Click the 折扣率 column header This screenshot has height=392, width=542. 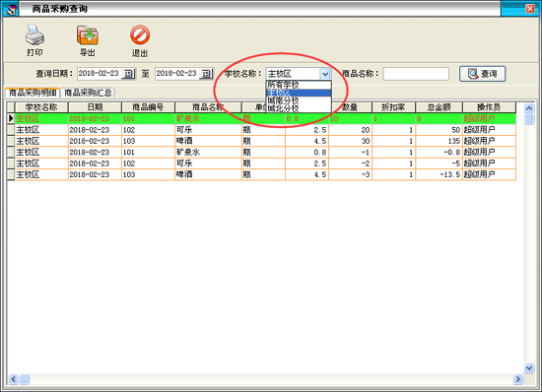pos(394,107)
